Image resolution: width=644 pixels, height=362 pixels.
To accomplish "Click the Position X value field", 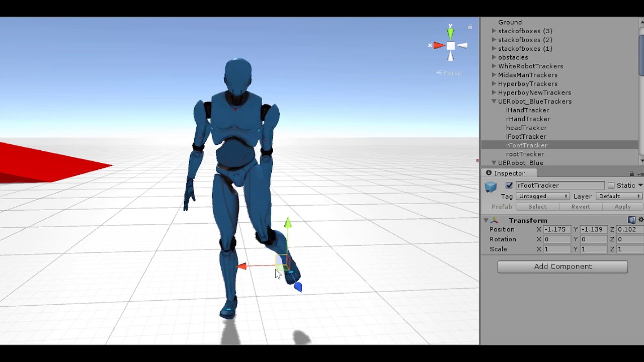I will (556, 229).
